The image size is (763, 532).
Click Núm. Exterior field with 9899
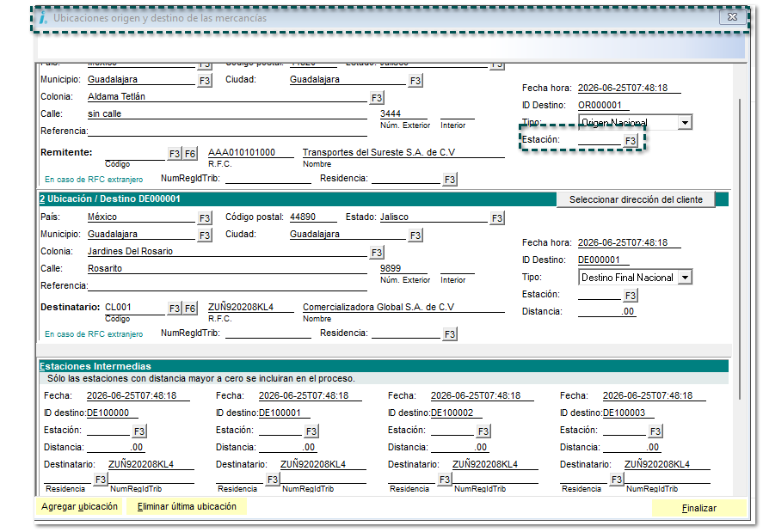click(403, 268)
